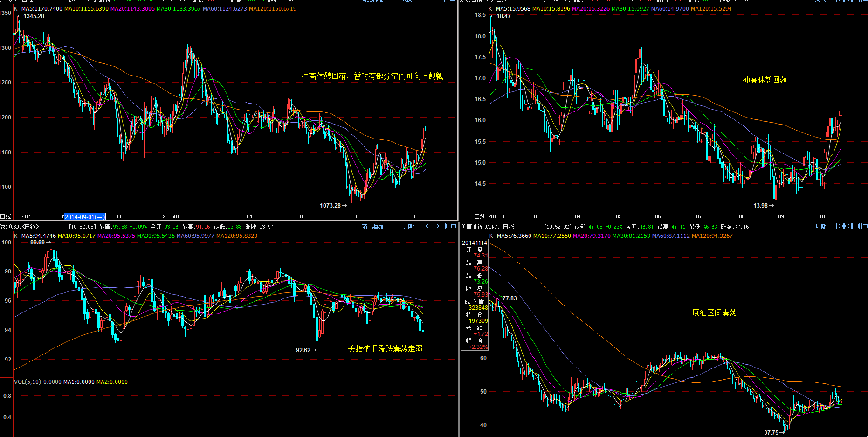Select the MA120:1150.6719 indicator label
868x437 pixels.
pyautogui.click(x=273, y=9)
